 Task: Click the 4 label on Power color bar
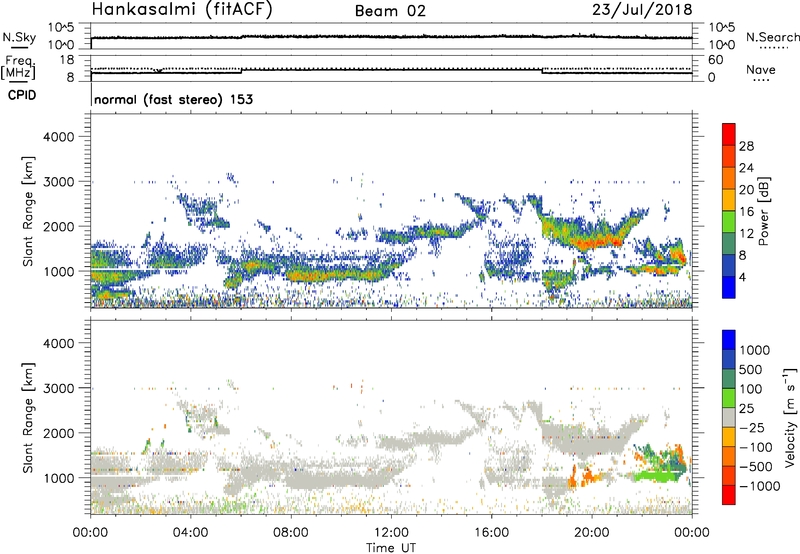pos(742,277)
